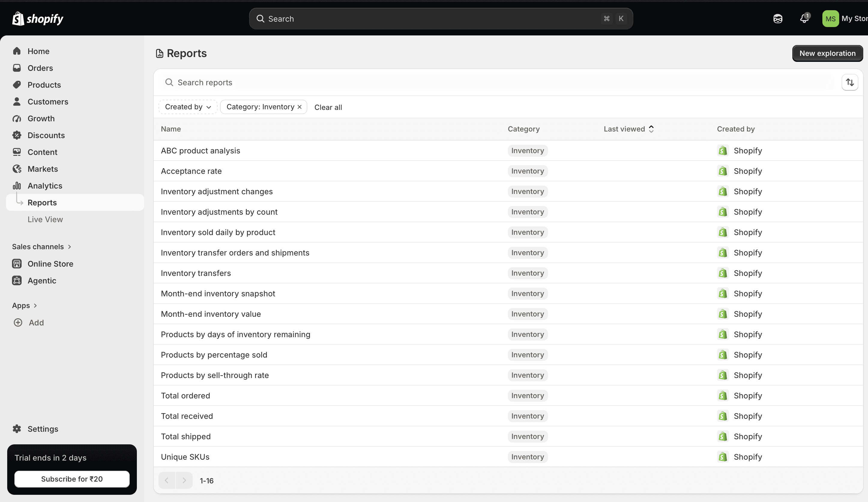The image size is (868, 502).
Task: Open Products by sell-through rate report
Action: tap(215, 375)
